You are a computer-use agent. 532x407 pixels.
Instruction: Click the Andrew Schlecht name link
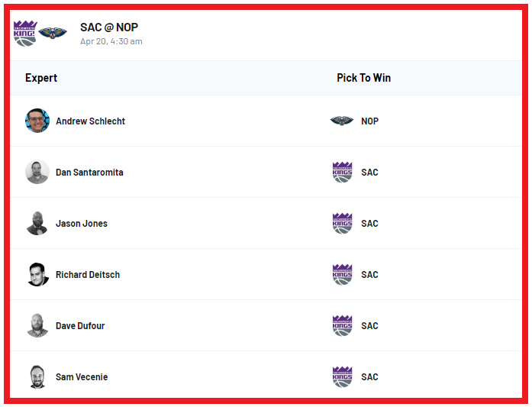point(90,121)
